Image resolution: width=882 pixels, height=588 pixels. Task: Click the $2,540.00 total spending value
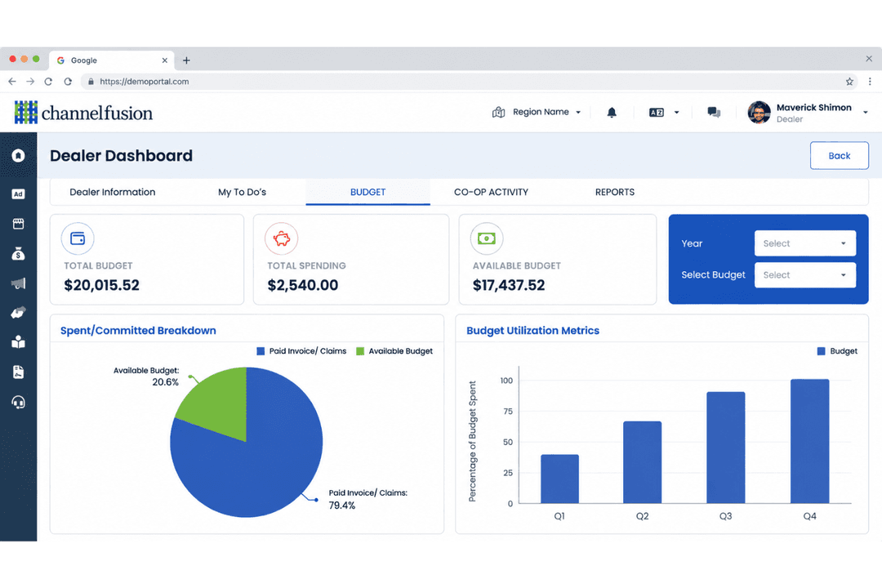303,285
